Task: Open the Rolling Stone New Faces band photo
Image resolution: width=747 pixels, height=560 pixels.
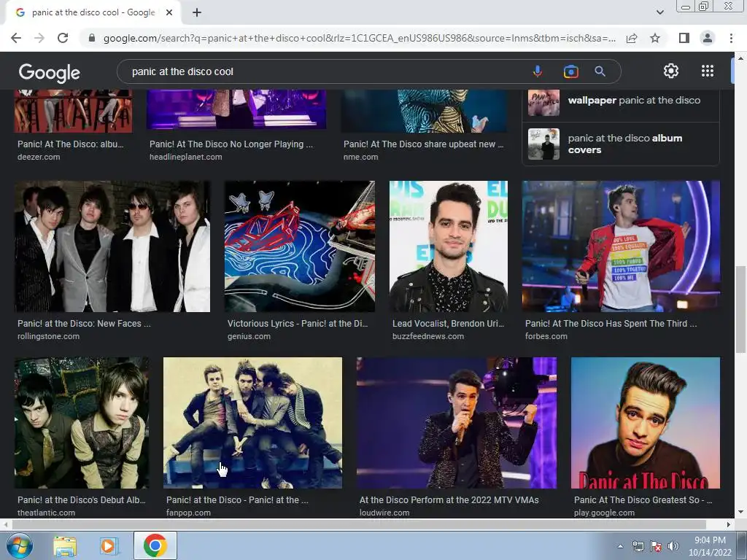Action: 112,246
